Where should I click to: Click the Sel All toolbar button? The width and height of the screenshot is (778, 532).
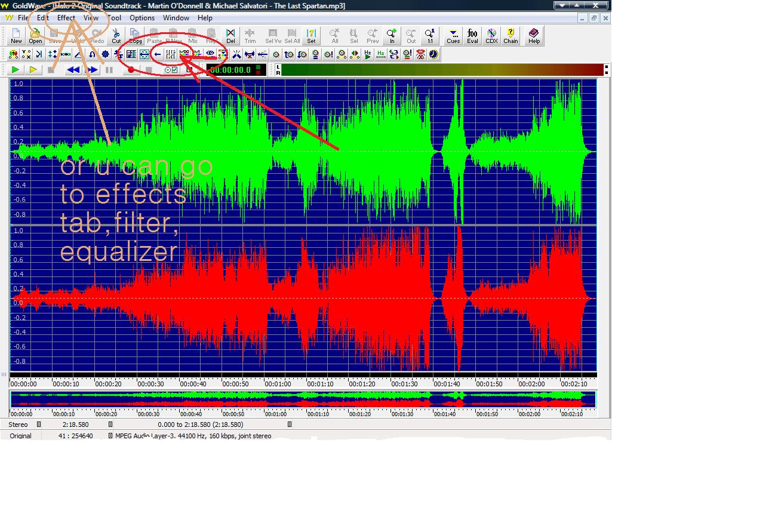[292, 36]
